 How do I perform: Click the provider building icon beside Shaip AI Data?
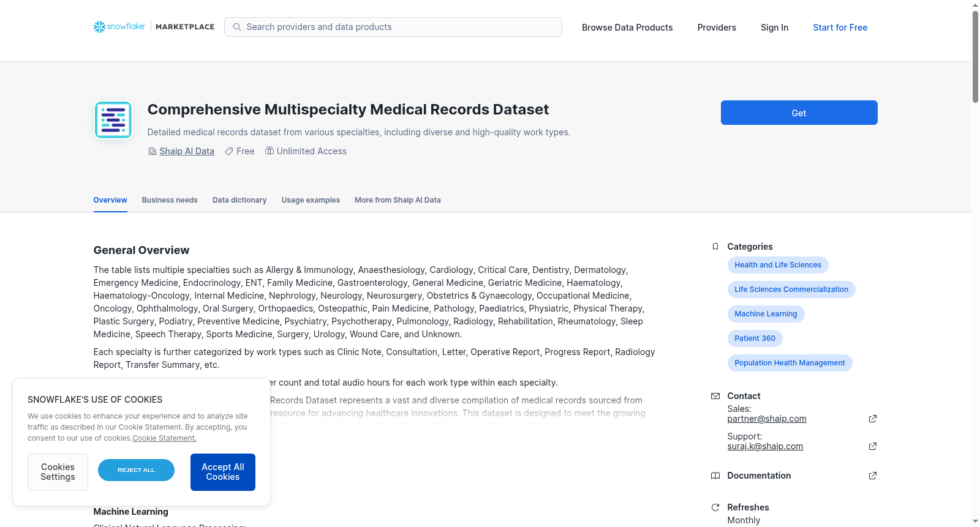click(153, 151)
